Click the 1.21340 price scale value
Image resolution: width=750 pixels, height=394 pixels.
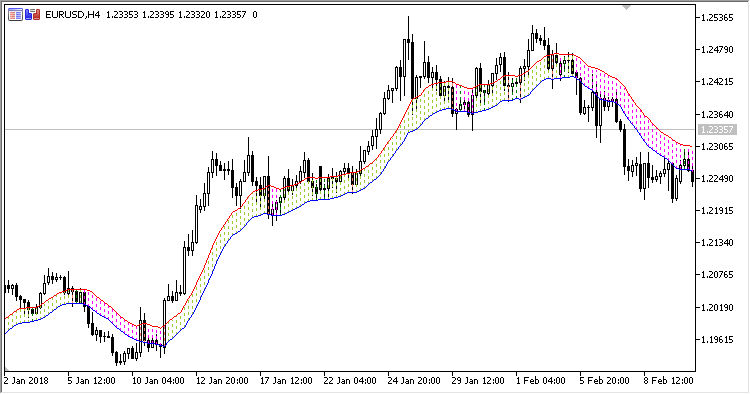point(717,243)
